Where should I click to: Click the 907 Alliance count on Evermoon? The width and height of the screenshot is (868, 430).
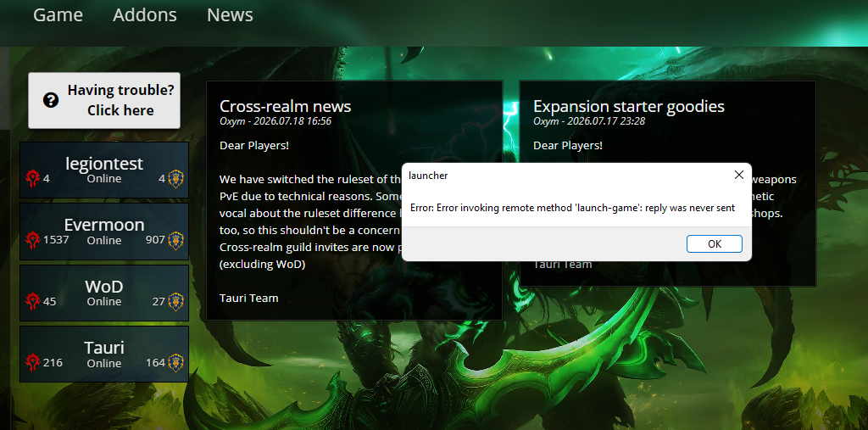click(x=155, y=241)
